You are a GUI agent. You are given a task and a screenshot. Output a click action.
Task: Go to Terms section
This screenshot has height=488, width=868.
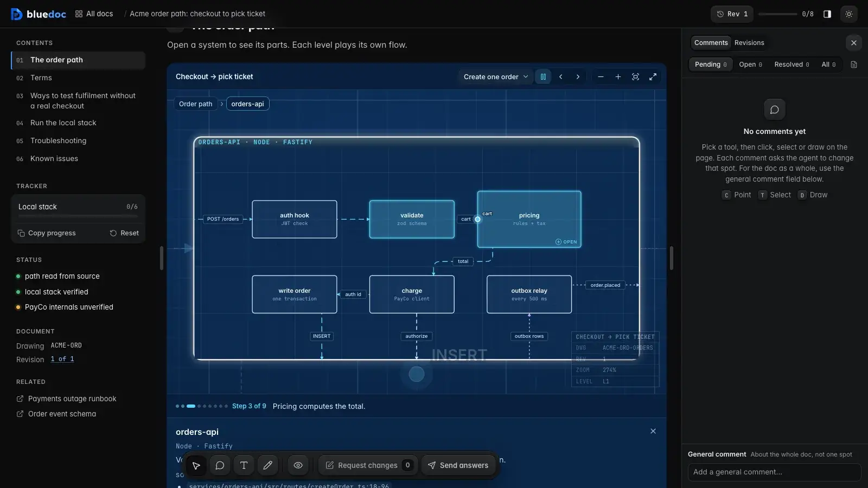click(x=78, y=78)
